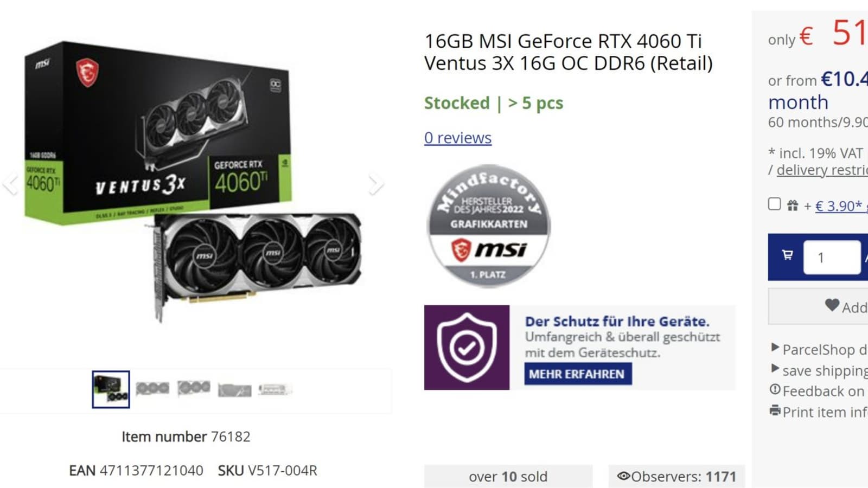Image resolution: width=868 pixels, height=488 pixels.
Task: Click the heart wishlist icon
Action: pos(832,305)
